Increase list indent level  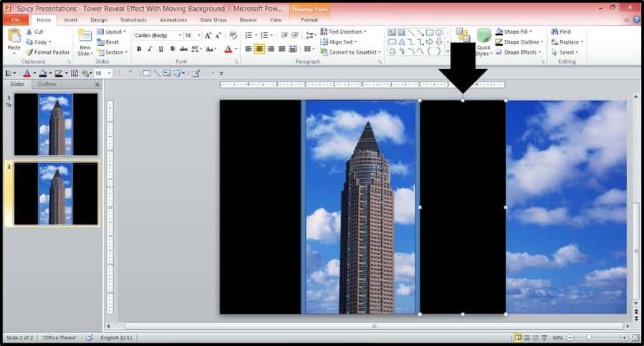click(294, 35)
